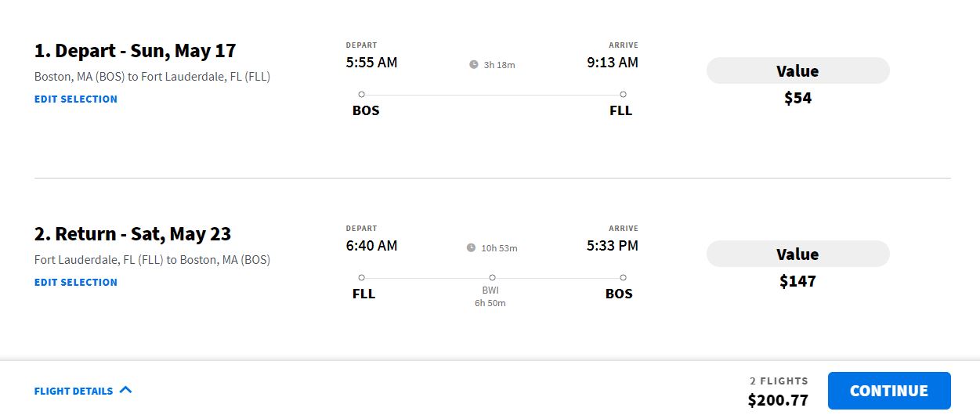
Task: Click the Value fare badge above $147
Action: pyautogui.click(x=797, y=254)
